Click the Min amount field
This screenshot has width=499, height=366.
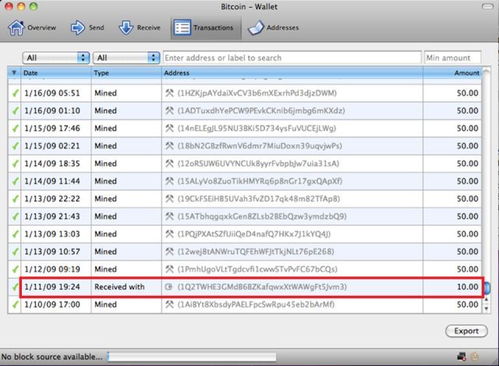pos(452,58)
